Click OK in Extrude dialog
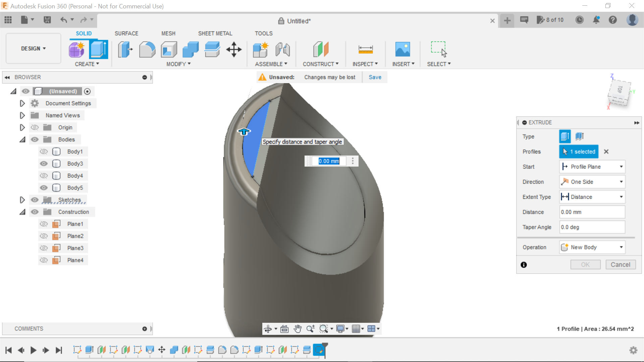 (585, 264)
